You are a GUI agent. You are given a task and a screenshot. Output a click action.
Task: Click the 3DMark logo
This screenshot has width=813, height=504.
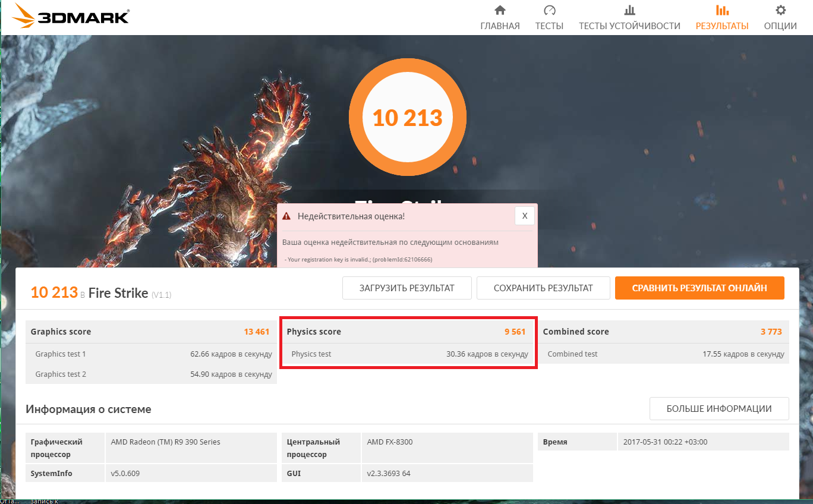point(71,17)
